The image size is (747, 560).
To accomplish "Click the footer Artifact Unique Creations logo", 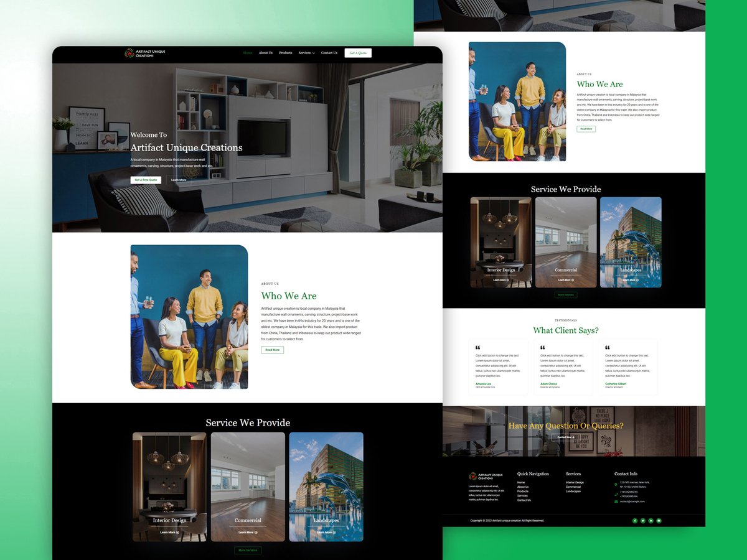I will click(x=486, y=476).
